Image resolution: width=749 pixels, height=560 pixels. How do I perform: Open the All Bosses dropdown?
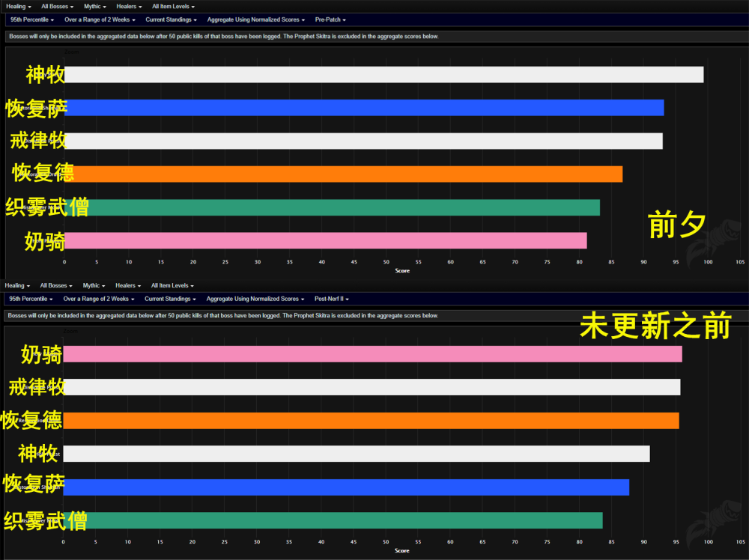(x=57, y=6)
